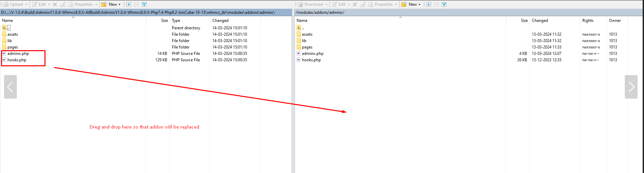The height and width of the screenshot is (173, 644).
Task: Open the Upload button's dropdown arrow
Action: pyautogui.click(x=27, y=4)
